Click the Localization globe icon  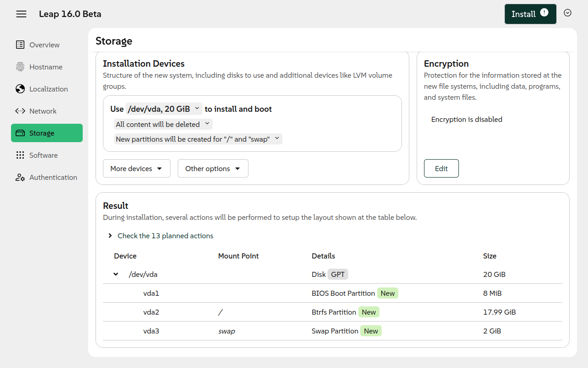20,89
